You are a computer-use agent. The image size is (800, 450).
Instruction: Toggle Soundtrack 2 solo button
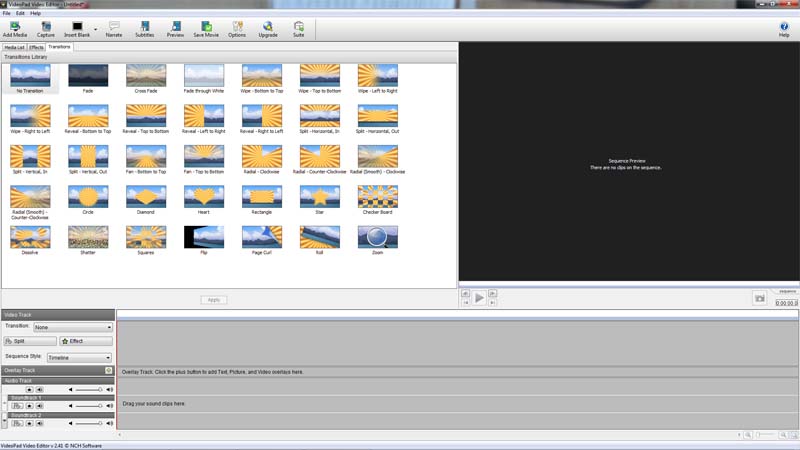(x=29, y=423)
